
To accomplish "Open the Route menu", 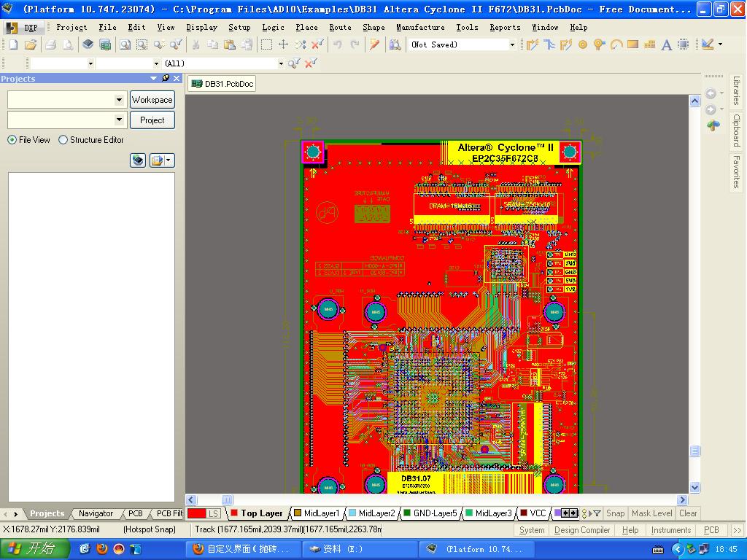I will point(340,28).
